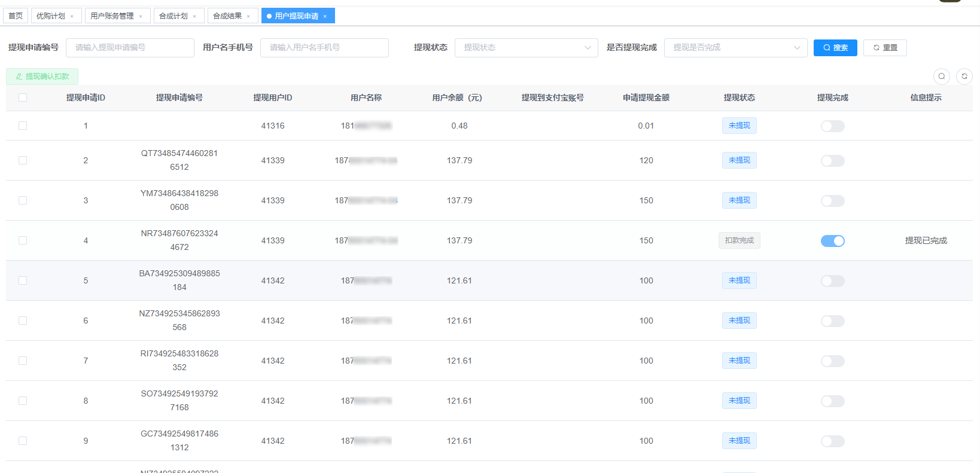The image size is (980, 473).
Task: Click application number QT734854744602816512
Action: click(x=179, y=160)
